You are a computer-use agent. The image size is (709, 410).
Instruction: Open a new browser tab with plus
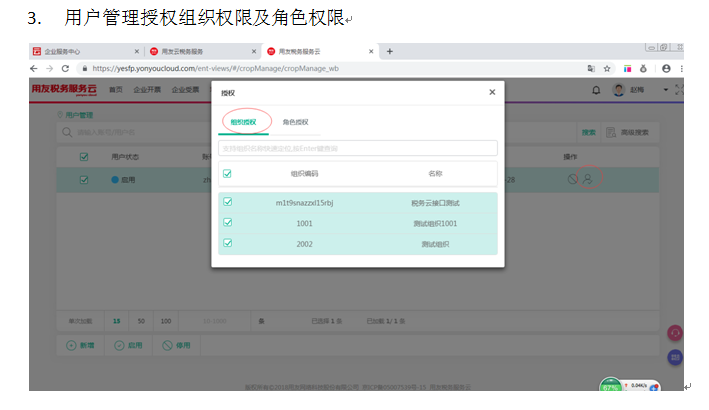[x=390, y=51]
